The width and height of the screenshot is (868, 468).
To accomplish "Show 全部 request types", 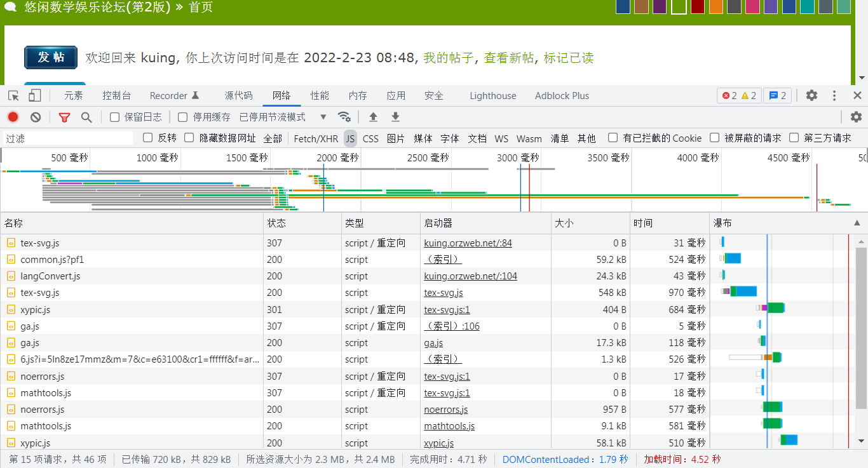I will 273,138.
